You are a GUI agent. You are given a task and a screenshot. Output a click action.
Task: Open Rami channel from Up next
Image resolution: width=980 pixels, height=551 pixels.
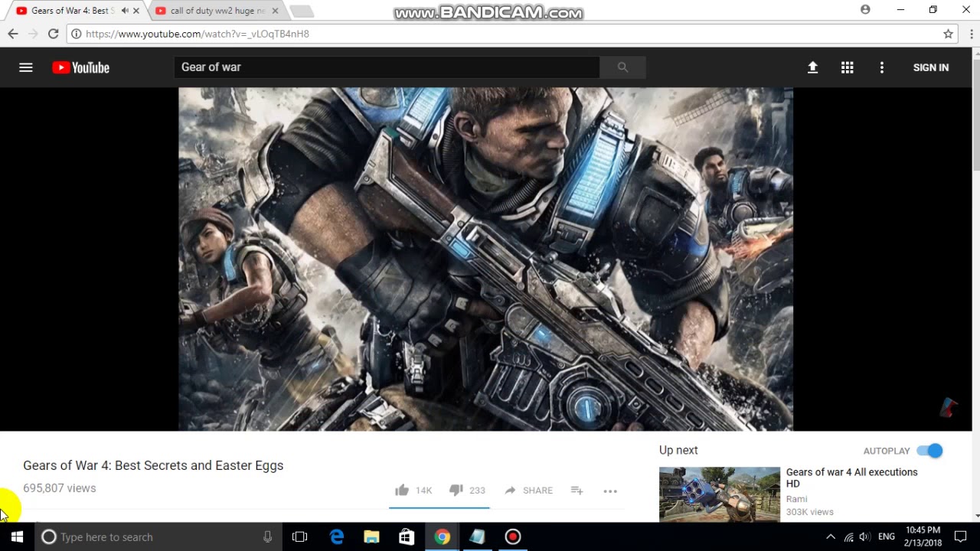pos(796,499)
